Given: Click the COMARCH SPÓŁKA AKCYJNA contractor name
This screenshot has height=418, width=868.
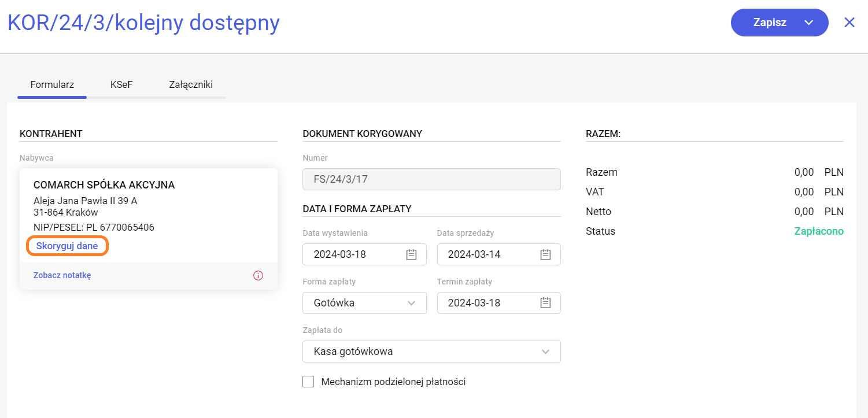Looking at the screenshot, I should [104, 185].
